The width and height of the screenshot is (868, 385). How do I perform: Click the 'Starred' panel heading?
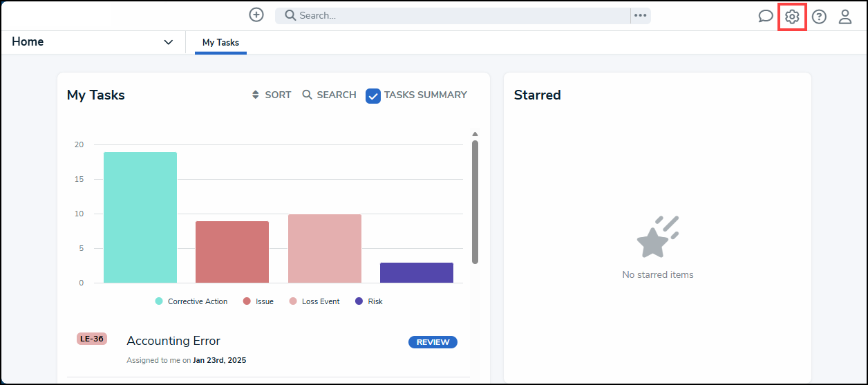538,95
